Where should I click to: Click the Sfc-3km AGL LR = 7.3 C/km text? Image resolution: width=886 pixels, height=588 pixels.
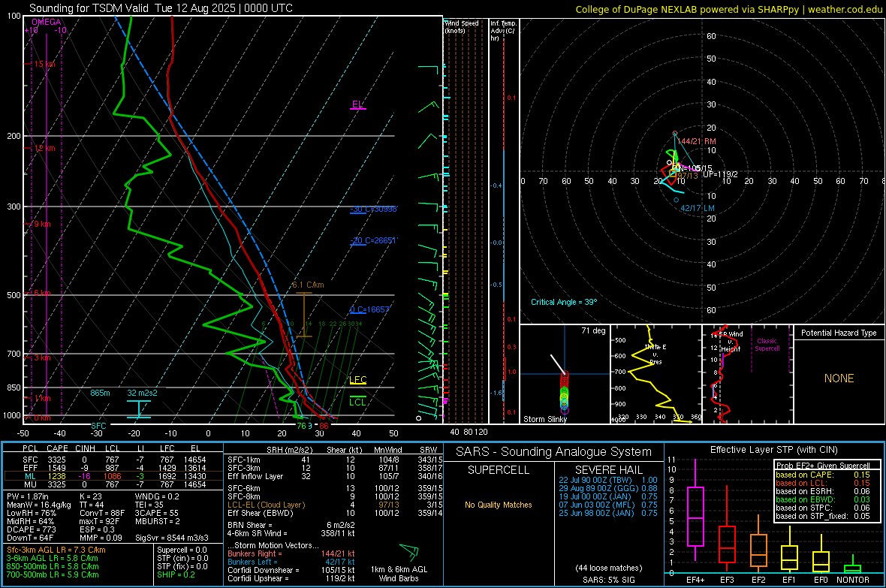[56, 550]
